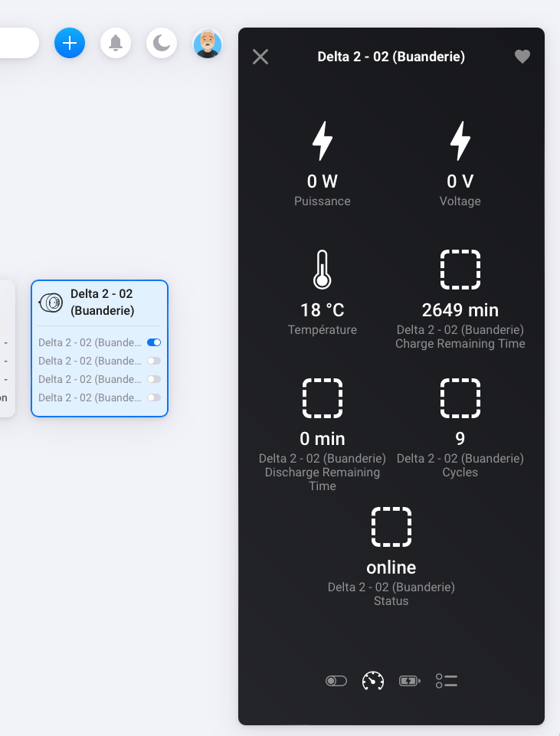Switch to the battery tab
This screenshot has width=560, height=736.
(x=410, y=681)
